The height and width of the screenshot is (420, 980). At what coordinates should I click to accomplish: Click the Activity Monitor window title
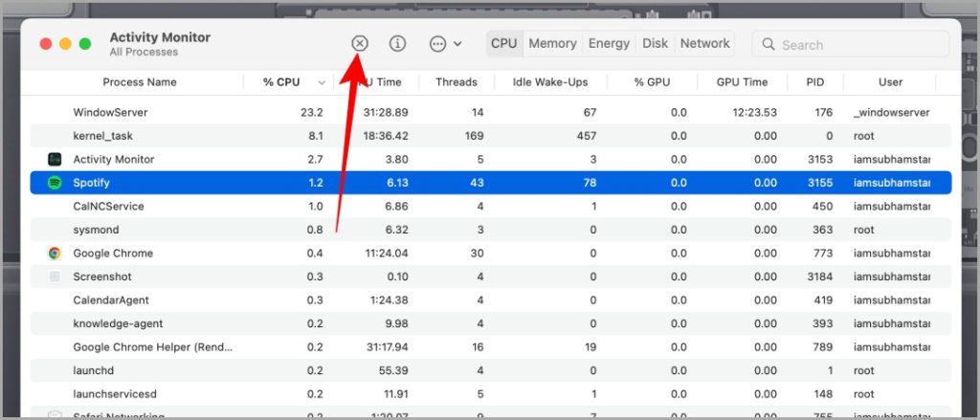pos(160,37)
